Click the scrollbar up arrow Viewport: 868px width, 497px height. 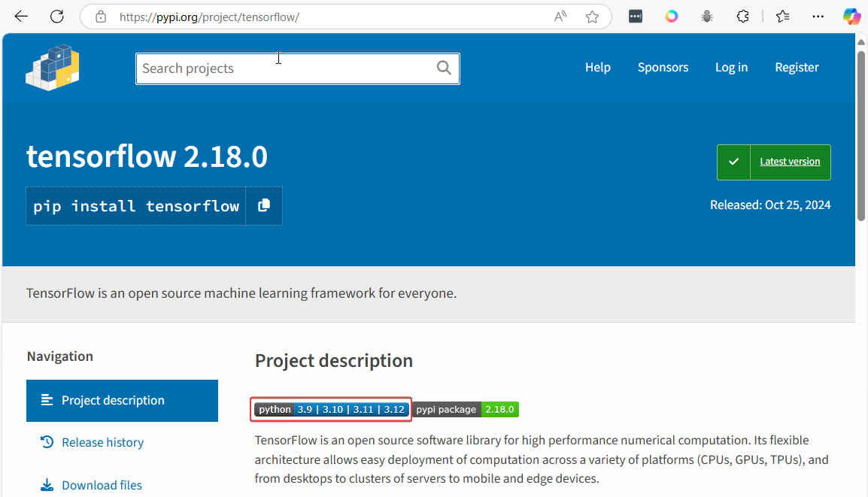pyautogui.click(x=860, y=42)
